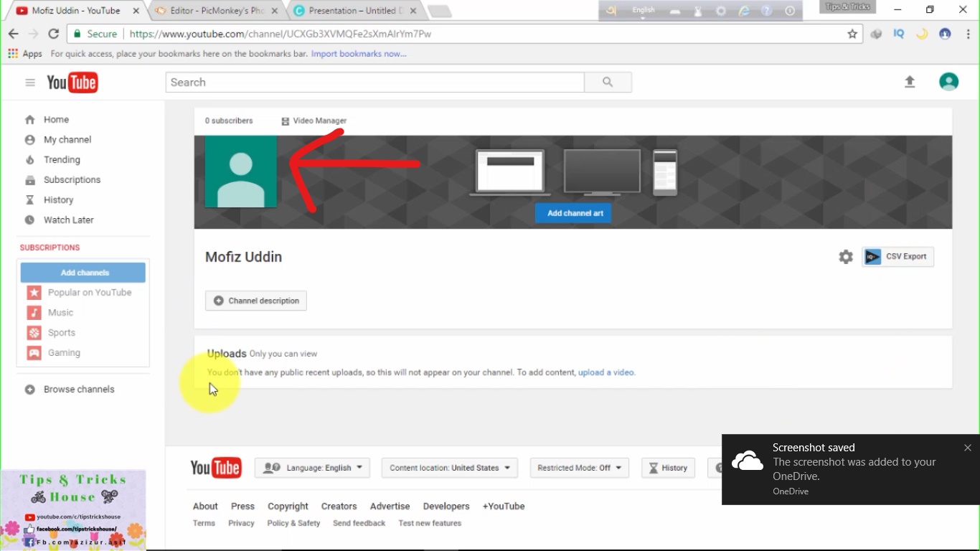Click the browser address bar URL
980x551 pixels.
(281, 34)
